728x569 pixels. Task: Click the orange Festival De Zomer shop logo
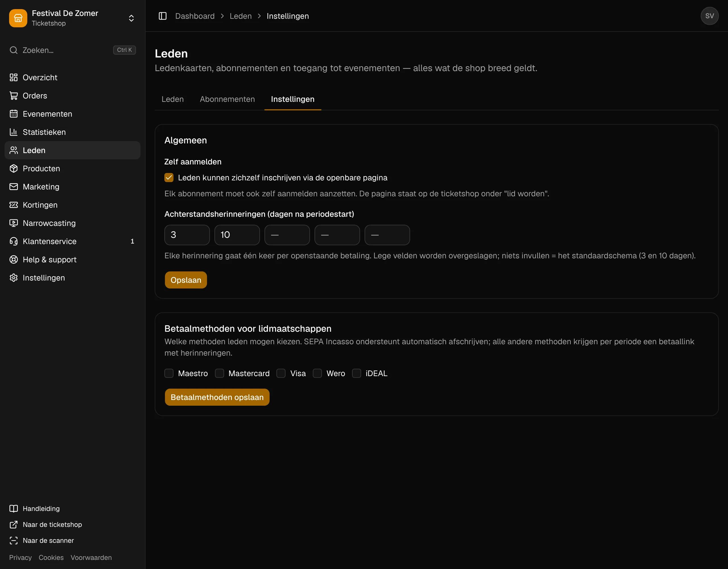[18, 18]
